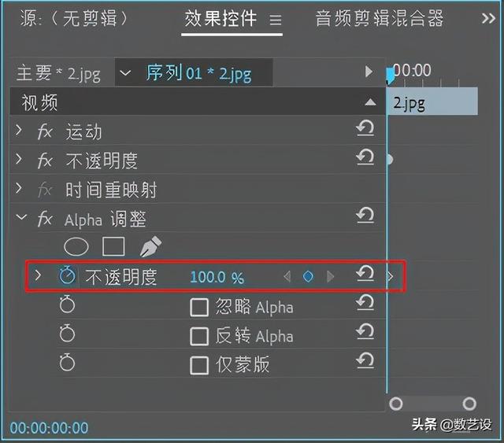This screenshot has height=443, width=504.
Task: Toggle stopwatch for 仅蒙版 property
Action: click(67, 363)
